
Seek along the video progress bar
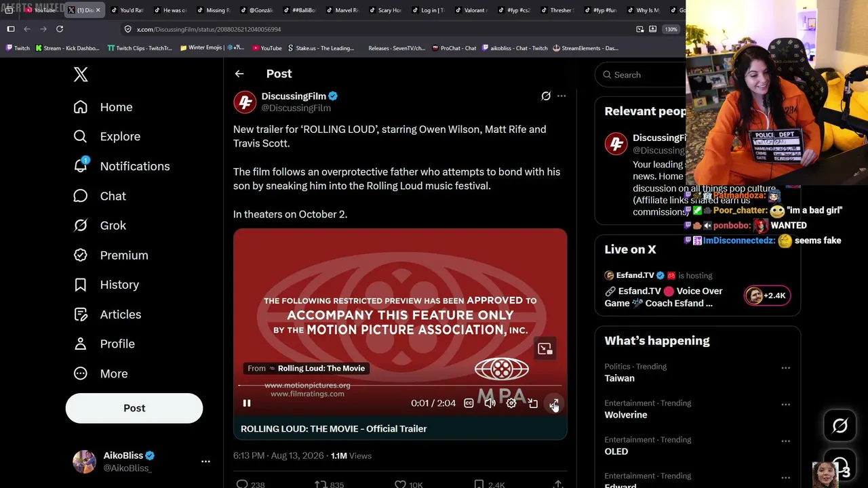[400, 386]
